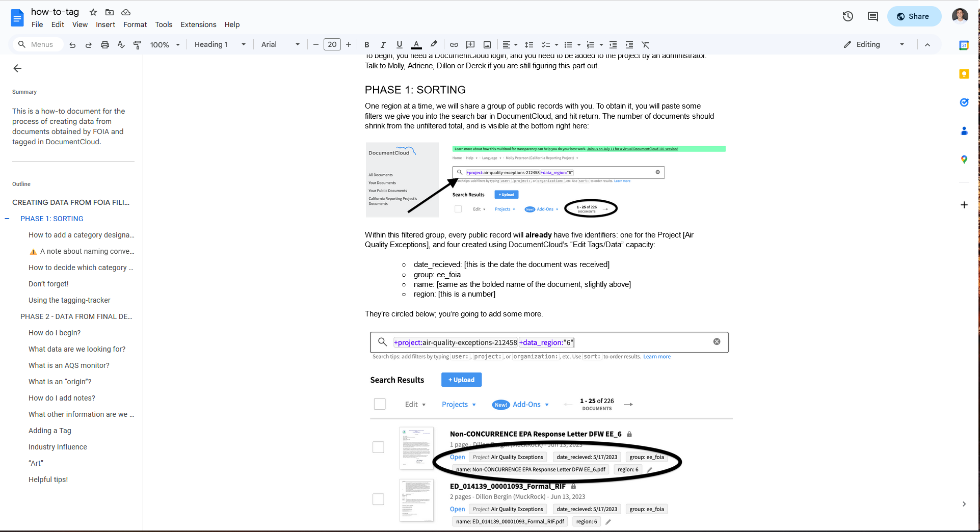Open the Editing mode dropdown

coord(874,45)
